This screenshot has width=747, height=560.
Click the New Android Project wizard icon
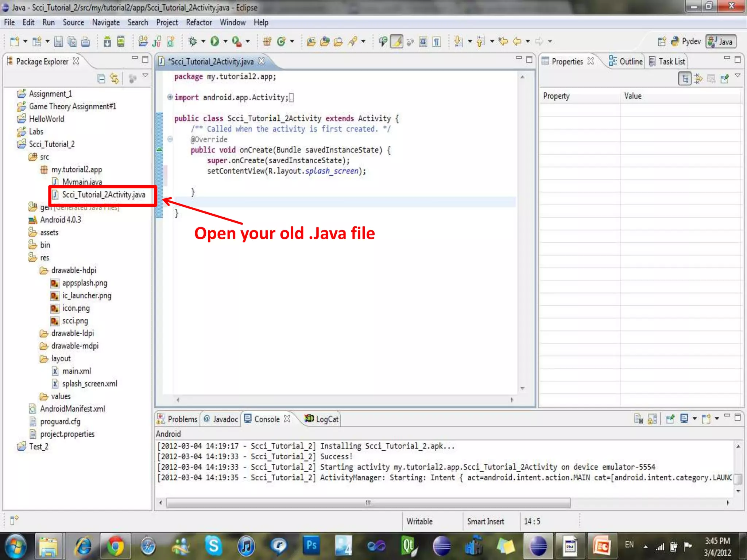click(143, 42)
